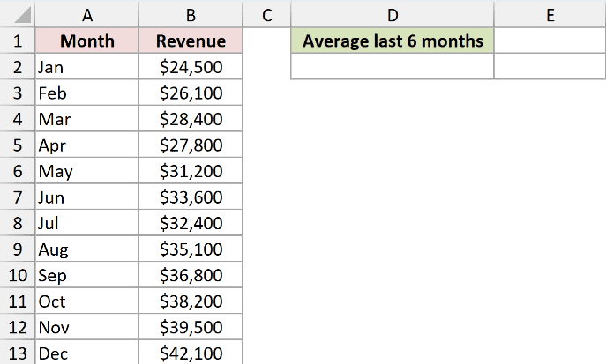Click the $28,400 revenue cell
606x364 pixels.
(x=191, y=119)
